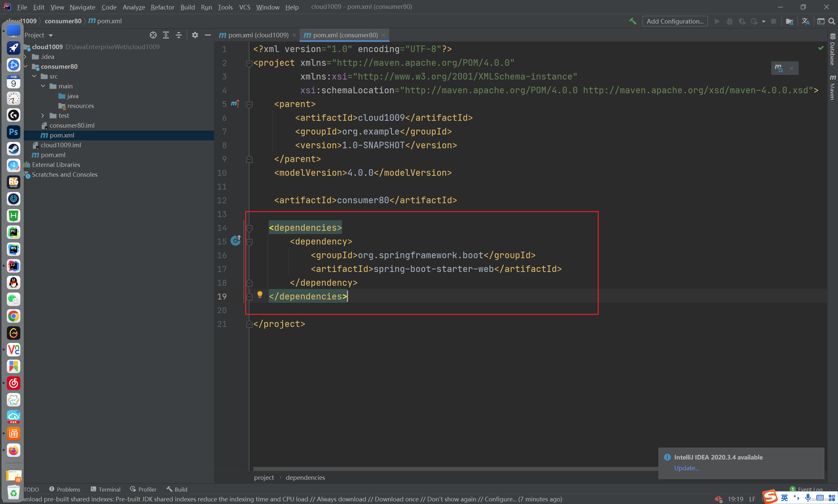Click the Project tool window settings gear
The width and height of the screenshot is (838, 504).
click(195, 35)
